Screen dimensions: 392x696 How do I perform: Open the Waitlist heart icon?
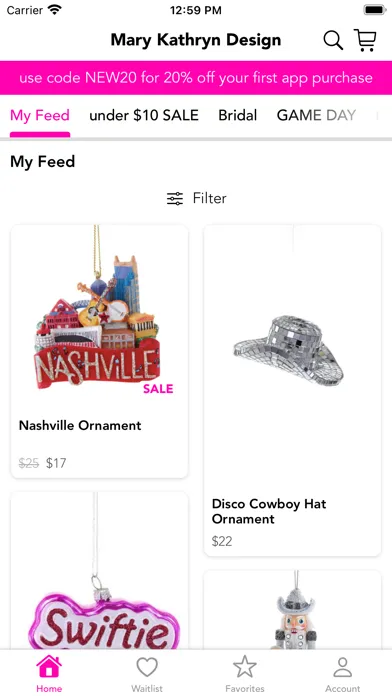point(147,667)
